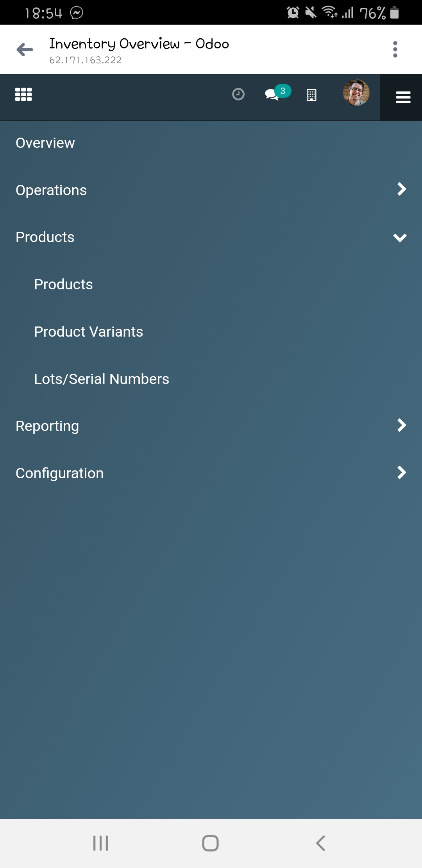Select Product Variants menu entry
Image resolution: width=422 pixels, height=868 pixels.
coord(89,332)
